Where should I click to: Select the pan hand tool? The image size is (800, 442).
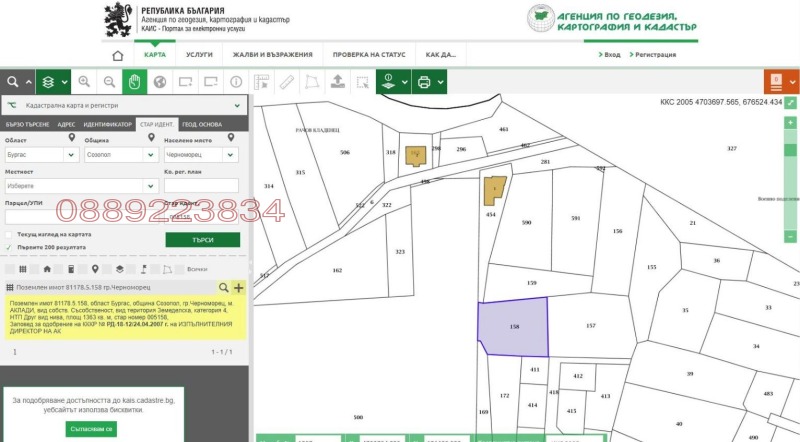[x=132, y=81]
